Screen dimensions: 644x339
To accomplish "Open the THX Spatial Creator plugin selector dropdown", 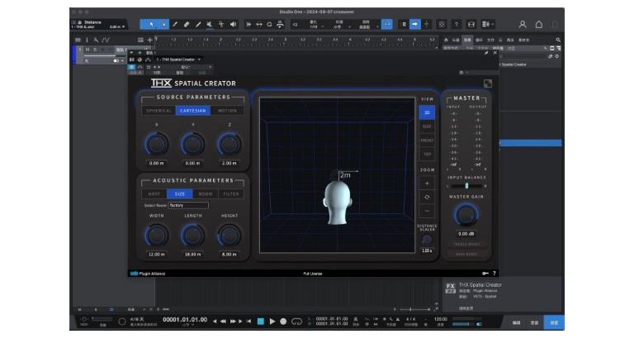I will (x=178, y=60).
